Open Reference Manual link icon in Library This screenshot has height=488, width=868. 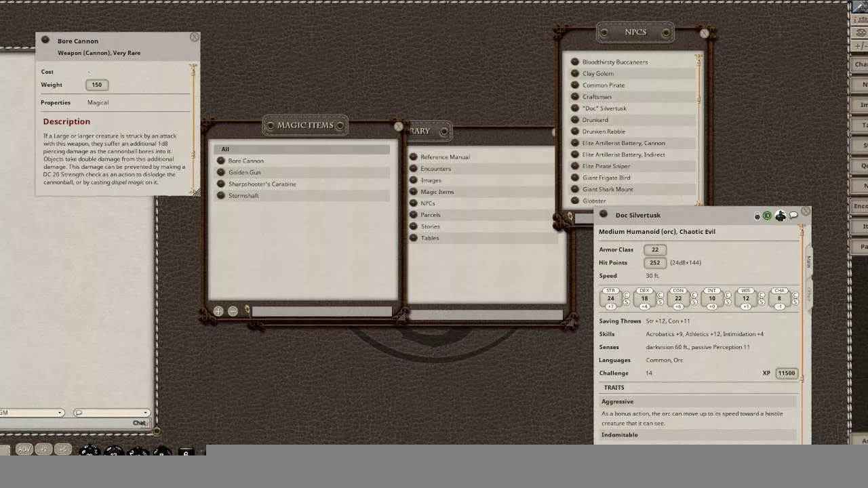point(413,157)
